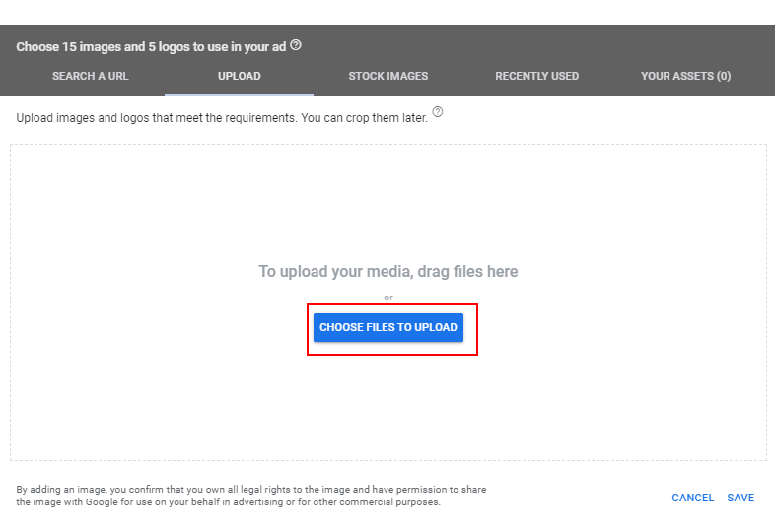Click the 'Choose 15 images and 5 logos' heading

[x=151, y=47]
